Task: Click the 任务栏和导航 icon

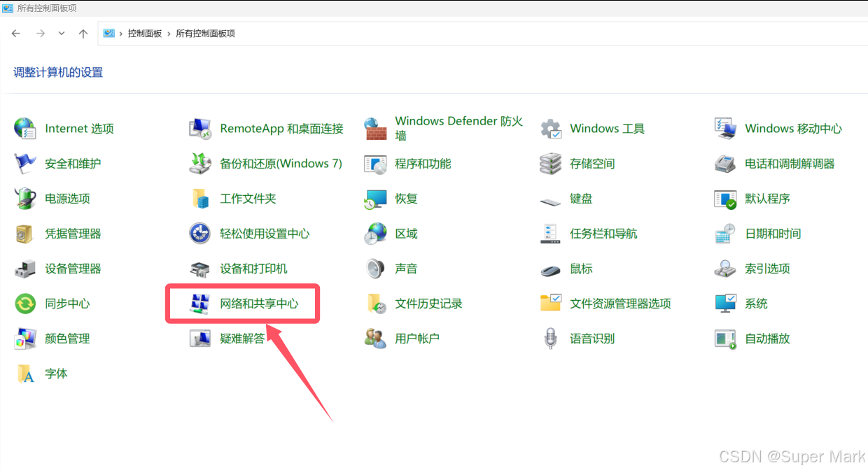Action: tap(550, 234)
